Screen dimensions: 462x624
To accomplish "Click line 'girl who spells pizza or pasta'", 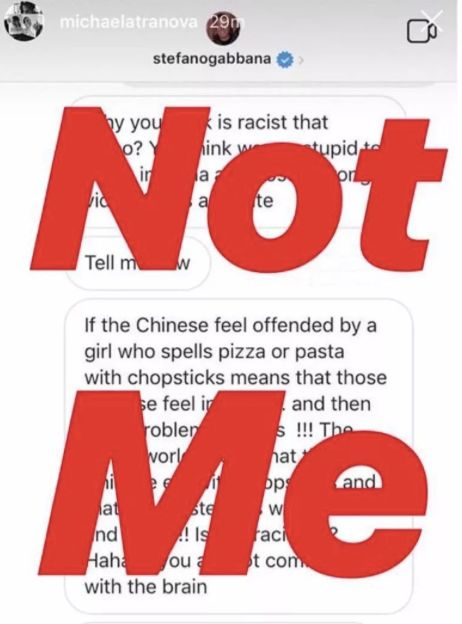I will point(214,352).
